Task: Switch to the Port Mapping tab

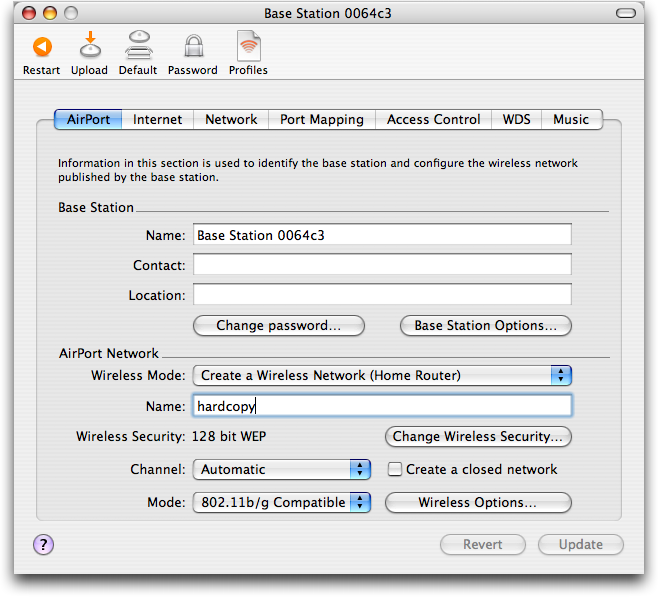Action: click(321, 119)
